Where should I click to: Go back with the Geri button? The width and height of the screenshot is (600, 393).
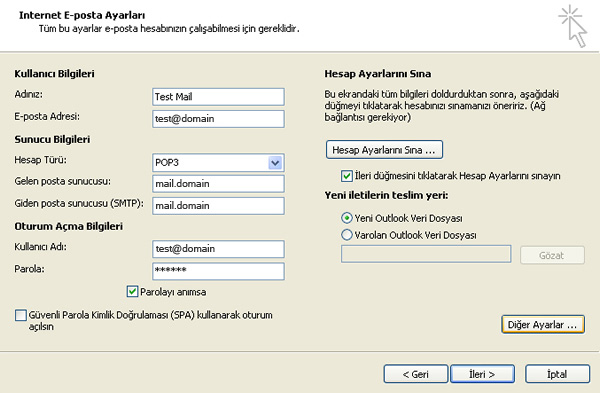[416, 374]
